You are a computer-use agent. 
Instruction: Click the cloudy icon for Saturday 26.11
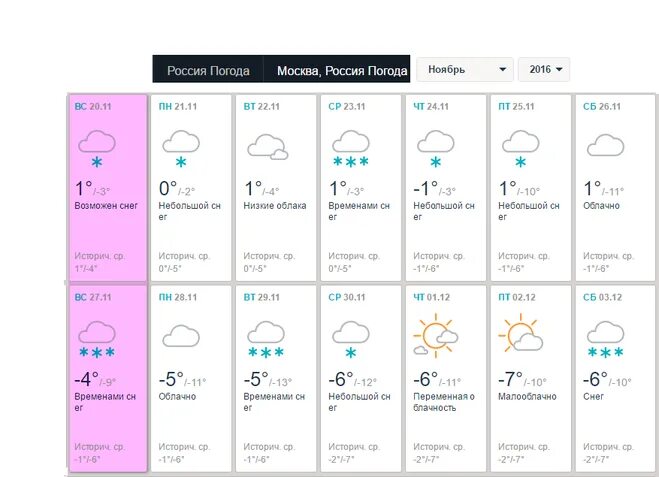click(x=605, y=145)
